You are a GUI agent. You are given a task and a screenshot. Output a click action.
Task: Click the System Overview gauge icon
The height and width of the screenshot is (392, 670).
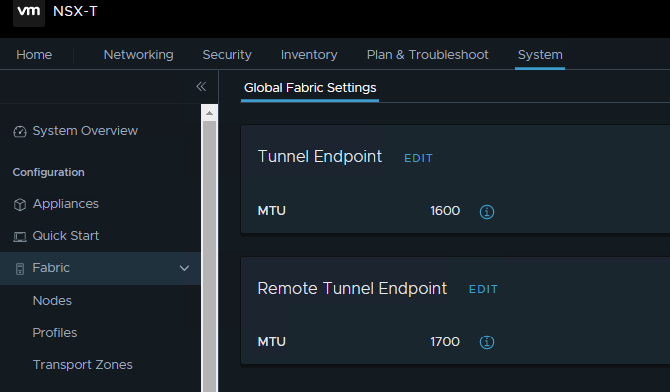[x=20, y=131]
